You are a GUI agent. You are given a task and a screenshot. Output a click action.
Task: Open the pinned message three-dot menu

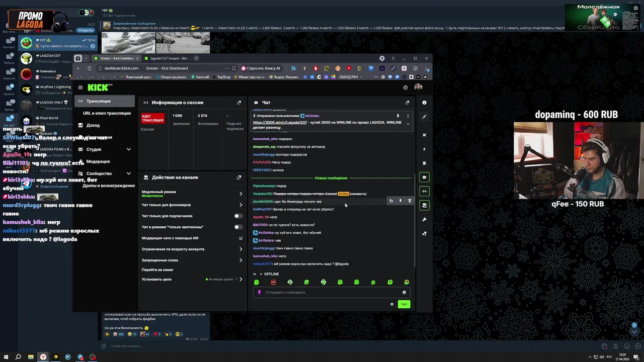click(x=408, y=116)
